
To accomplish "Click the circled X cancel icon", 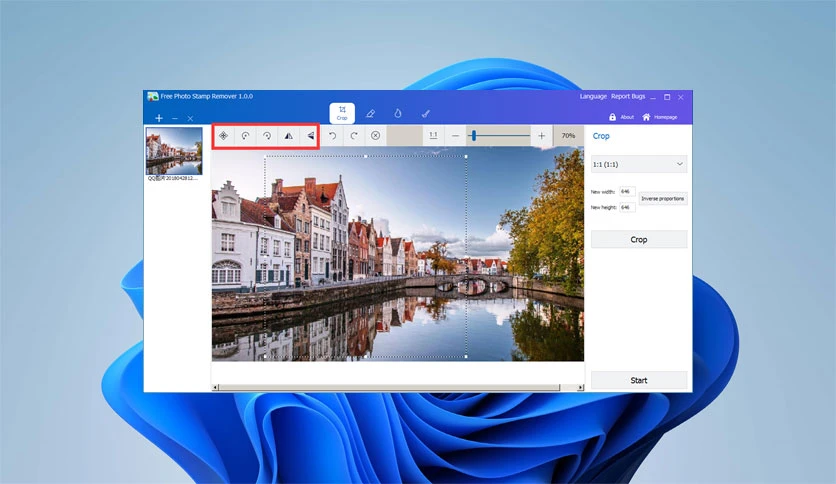I will (x=375, y=136).
